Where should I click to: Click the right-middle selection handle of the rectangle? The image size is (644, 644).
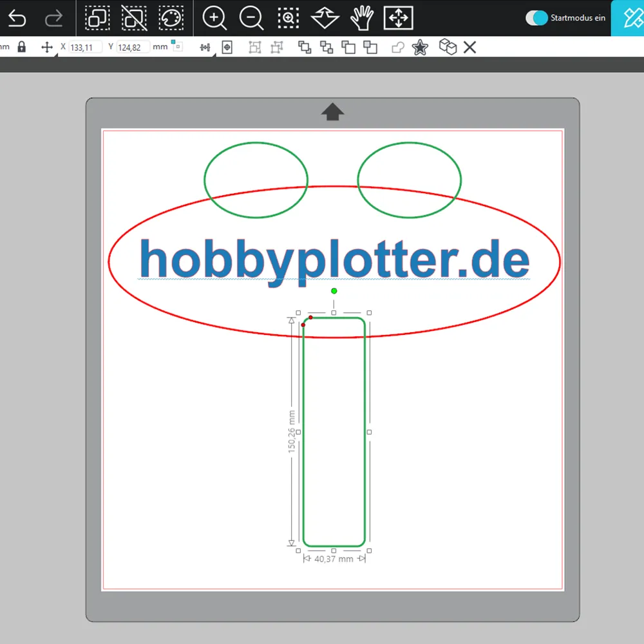(369, 432)
